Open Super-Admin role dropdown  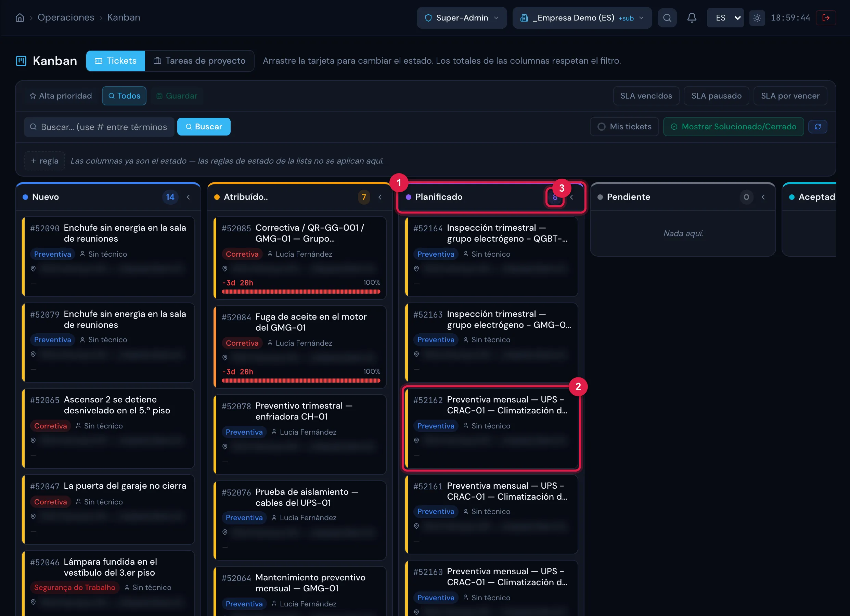(x=462, y=17)
